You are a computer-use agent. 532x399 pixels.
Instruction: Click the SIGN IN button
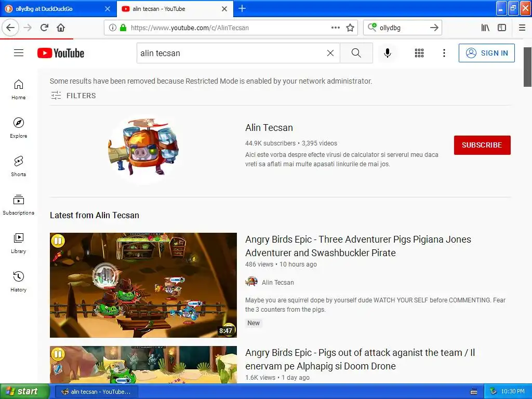[486, 53]
